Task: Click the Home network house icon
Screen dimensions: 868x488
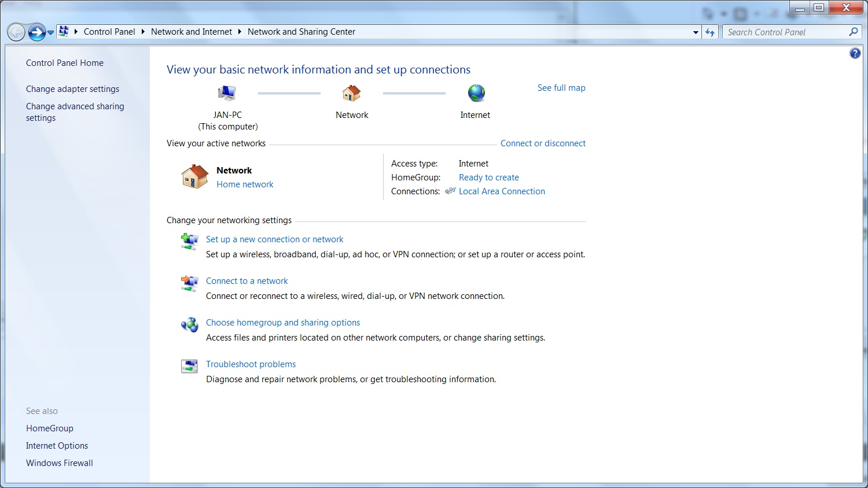Action: (195, 176)
